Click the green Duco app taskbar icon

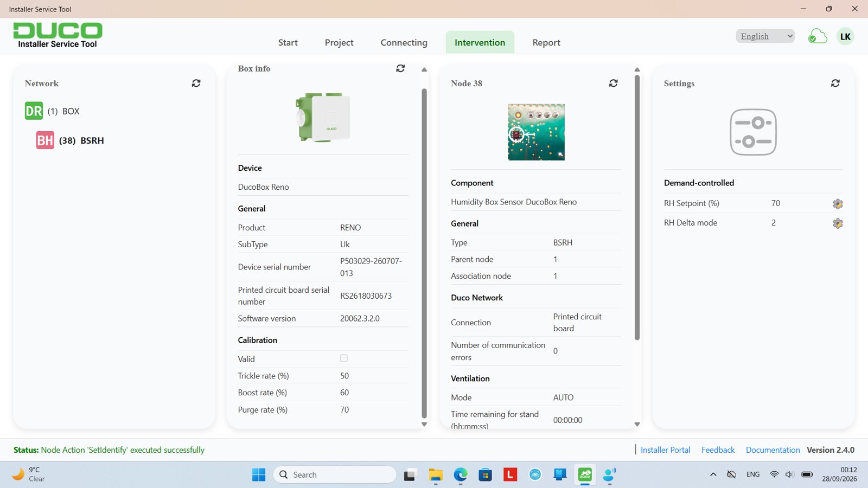pos(585,475)
